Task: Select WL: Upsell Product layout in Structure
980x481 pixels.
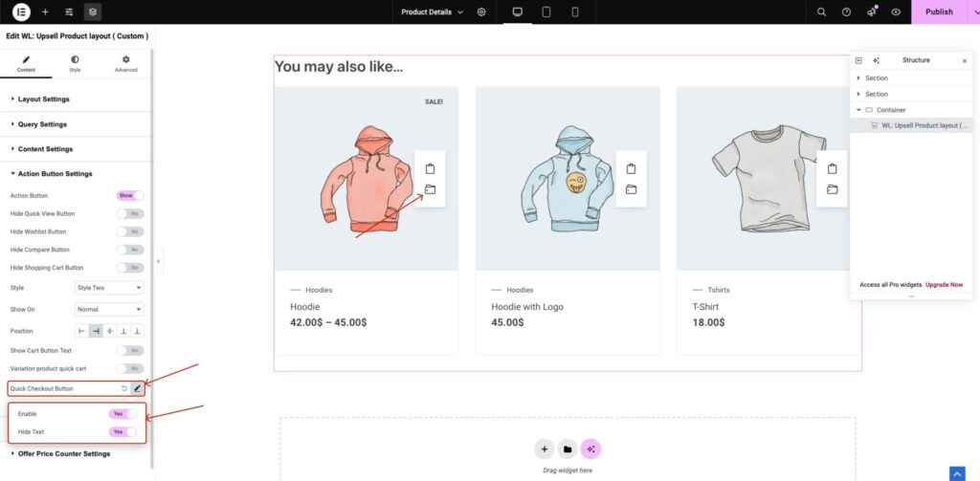Action: click(x=911, y=125)
